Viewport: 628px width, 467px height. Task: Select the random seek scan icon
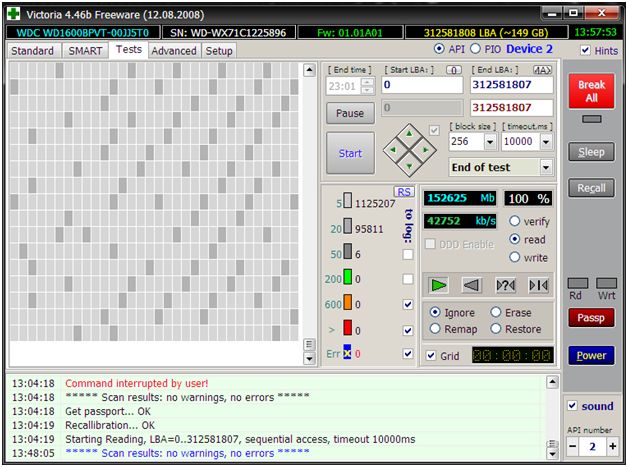click(505, 286)
